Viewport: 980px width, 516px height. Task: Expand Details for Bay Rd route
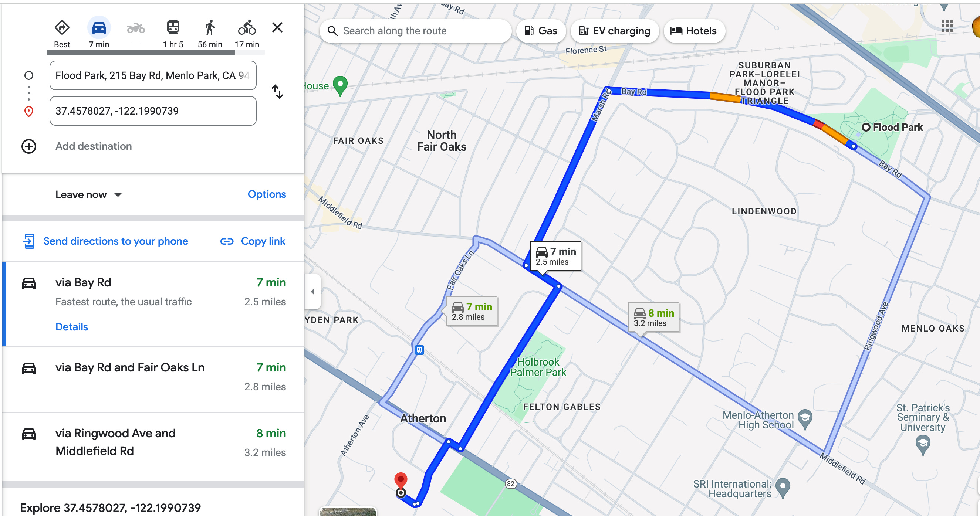point(71,327)
